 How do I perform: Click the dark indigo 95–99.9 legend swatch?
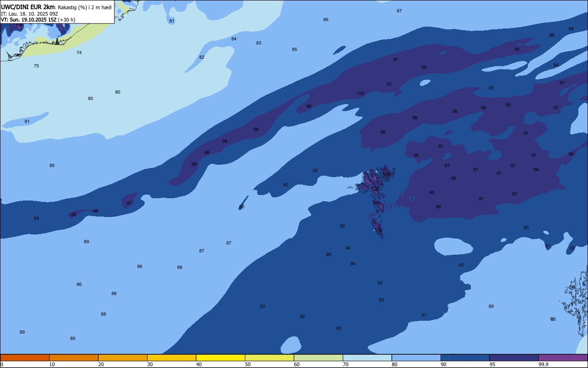[514, 357]
